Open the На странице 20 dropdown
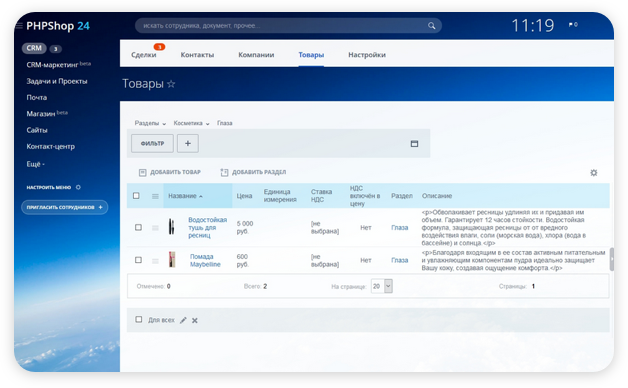Image resolution: width=628 pixels, height=388 pixels. pos(382,286)
